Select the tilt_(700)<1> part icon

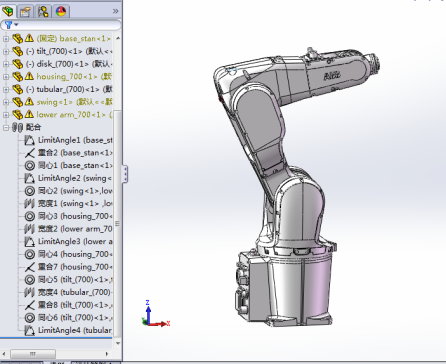17,51
